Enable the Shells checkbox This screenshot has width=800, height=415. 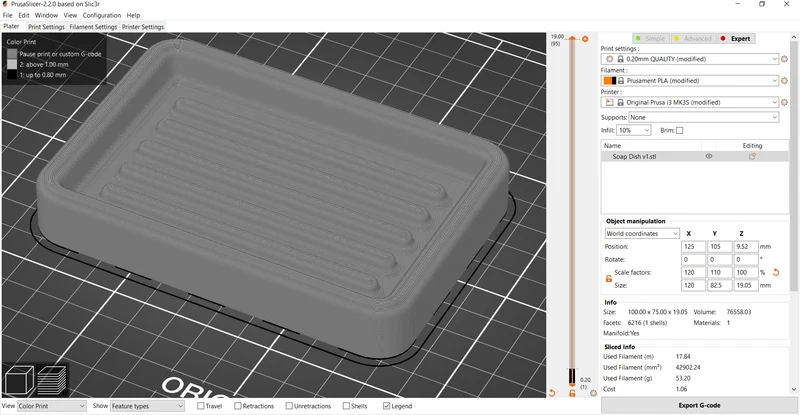[346, 406]
